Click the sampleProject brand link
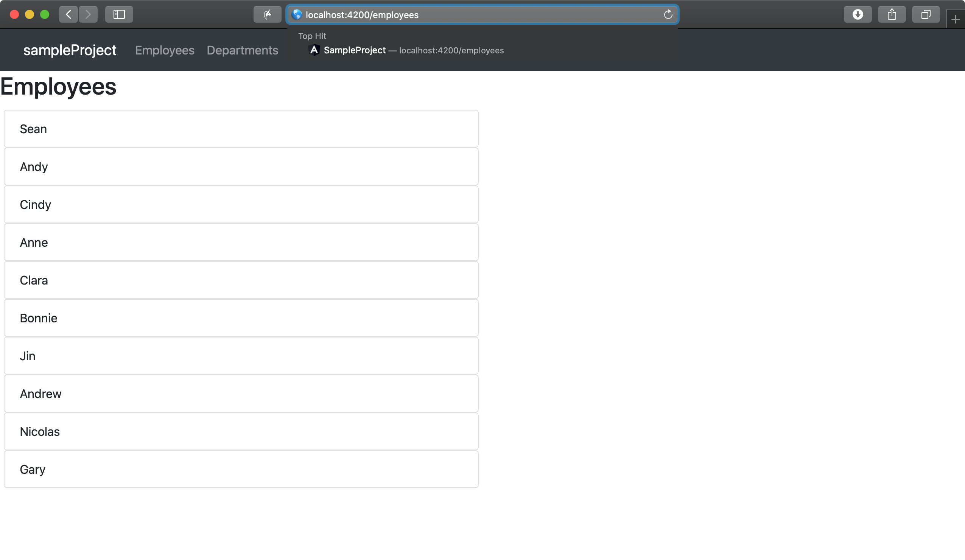 point(70,51)
